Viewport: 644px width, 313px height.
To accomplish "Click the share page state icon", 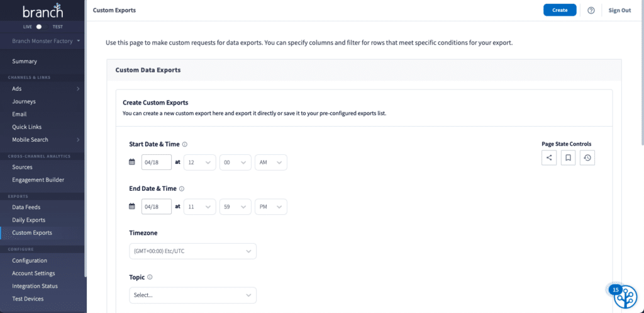I will [x=549, y=157].
